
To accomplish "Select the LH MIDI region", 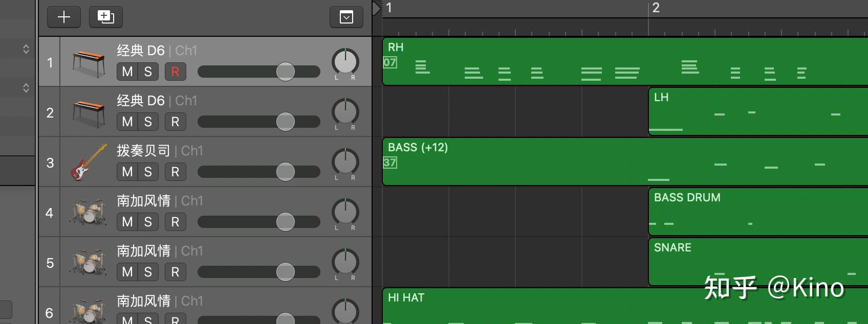I will point(758,111).
